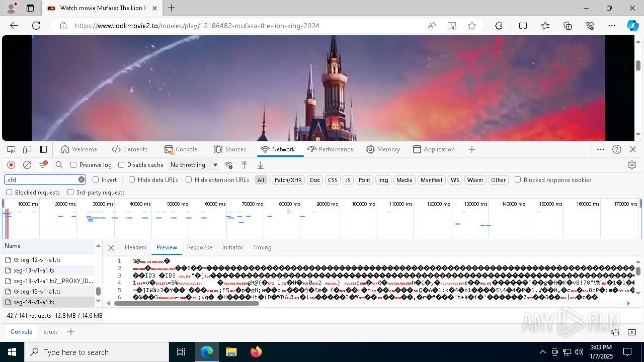The image size is (644, 362).
Task: Select the Headers detail tab
Action: click(x=135, y=247)
